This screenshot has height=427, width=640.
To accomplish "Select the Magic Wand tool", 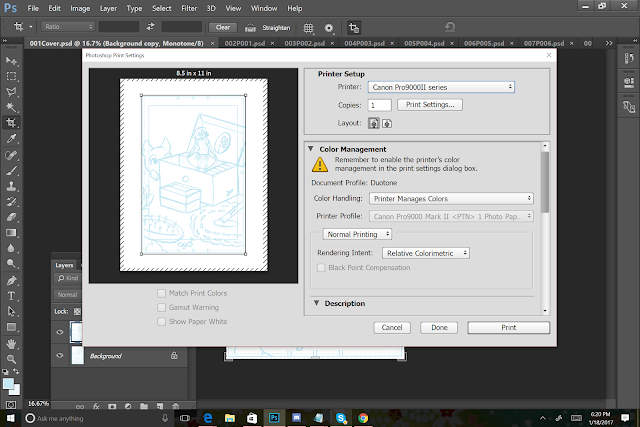I will 11,107.
